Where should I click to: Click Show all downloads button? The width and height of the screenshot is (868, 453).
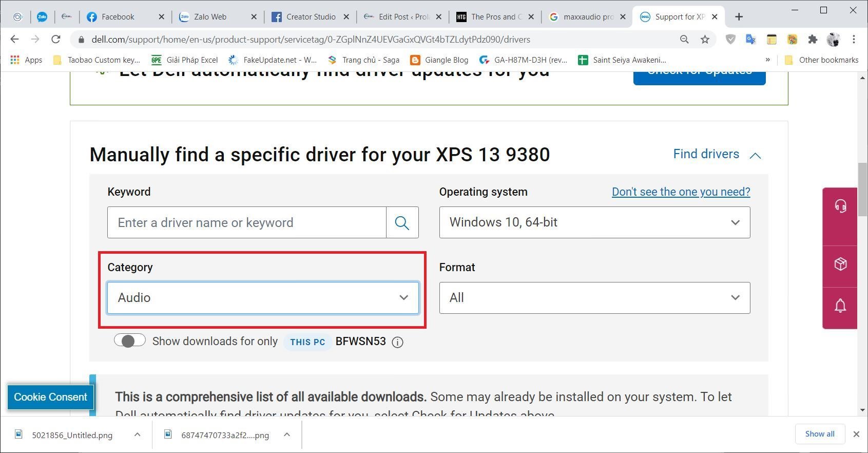pos(820,434)
